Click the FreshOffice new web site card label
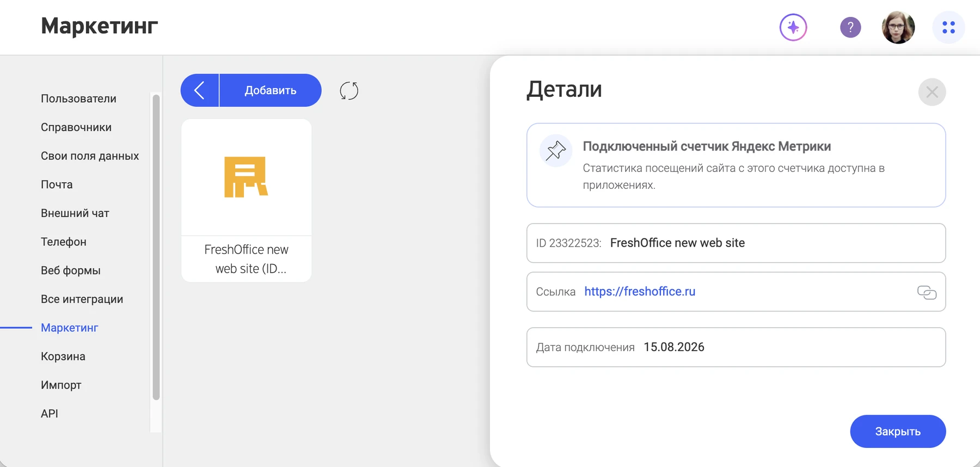Screen dimensions: 980x467 [x=247, y=259]
